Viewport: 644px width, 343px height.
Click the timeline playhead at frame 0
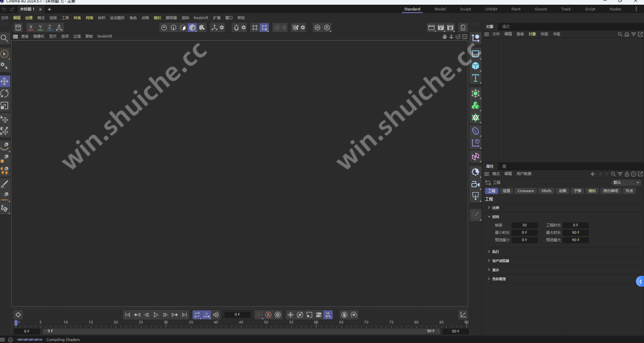pyautogui.click(x=17, y=322)
